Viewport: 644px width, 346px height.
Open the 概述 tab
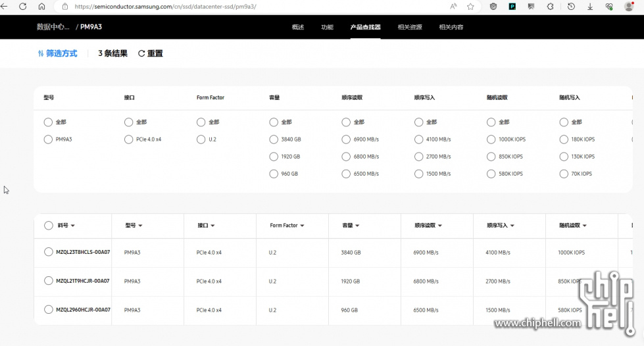click(x=298, y=27)
